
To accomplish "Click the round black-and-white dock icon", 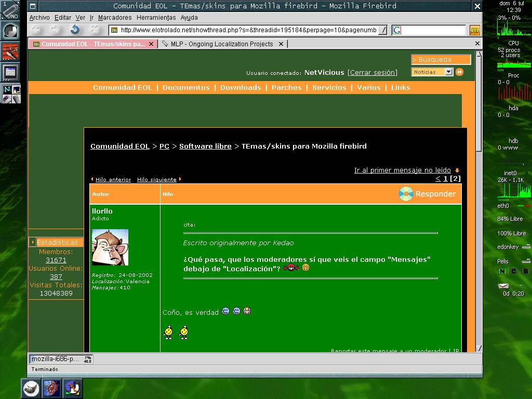I will pyautogui.click(x=10, y=31).
